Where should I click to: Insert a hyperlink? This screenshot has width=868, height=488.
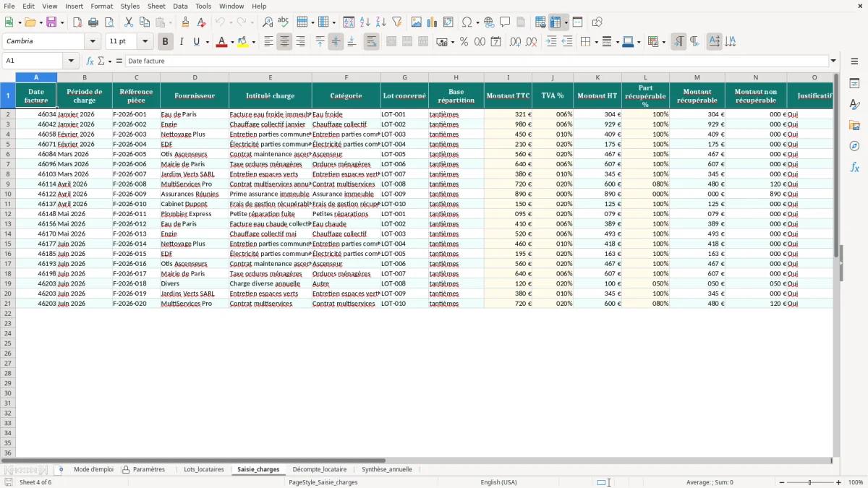[489, 22]
